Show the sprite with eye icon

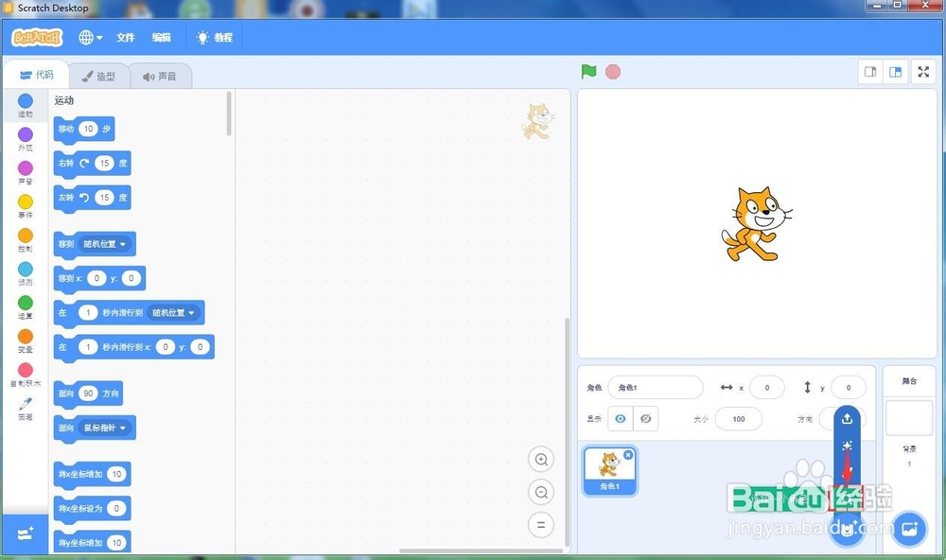click(621, 419)
